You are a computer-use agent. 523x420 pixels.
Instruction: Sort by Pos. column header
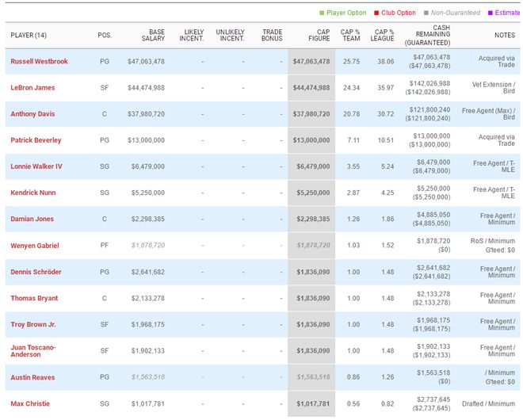105,36
